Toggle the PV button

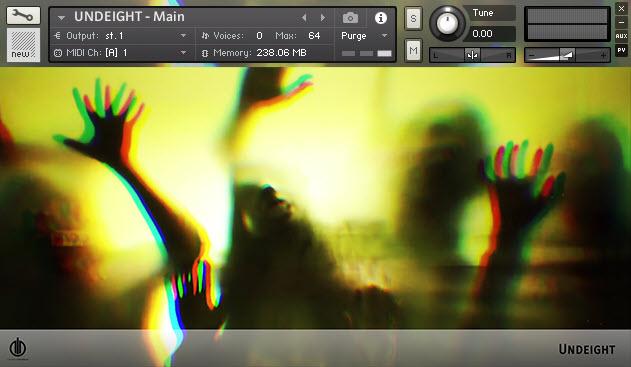click(x=621, y=50)
